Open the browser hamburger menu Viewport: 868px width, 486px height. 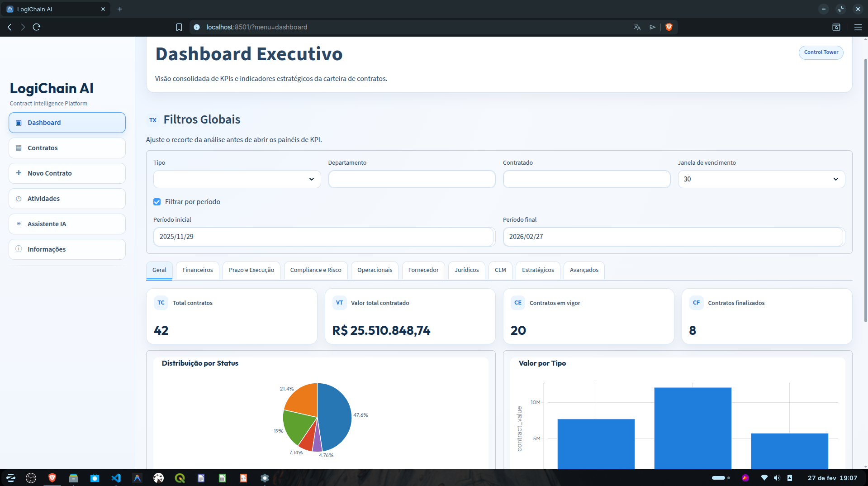coord(859,27)
